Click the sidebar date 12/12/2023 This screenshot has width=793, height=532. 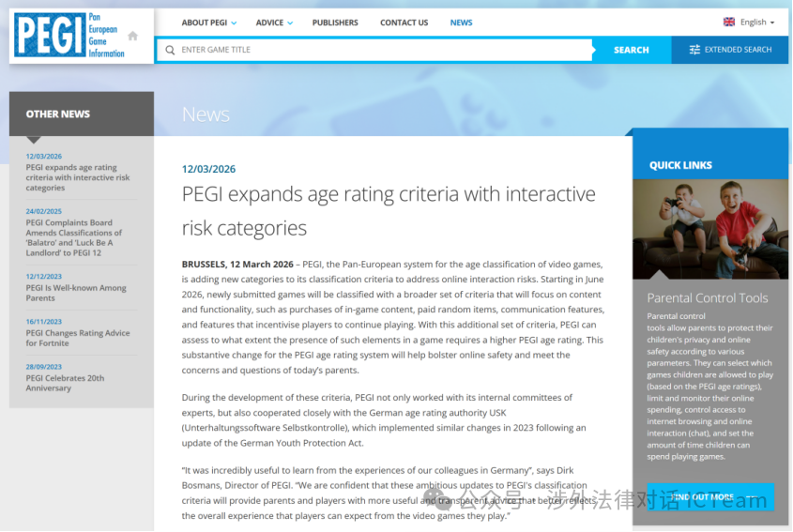click(x=43, y=277)
